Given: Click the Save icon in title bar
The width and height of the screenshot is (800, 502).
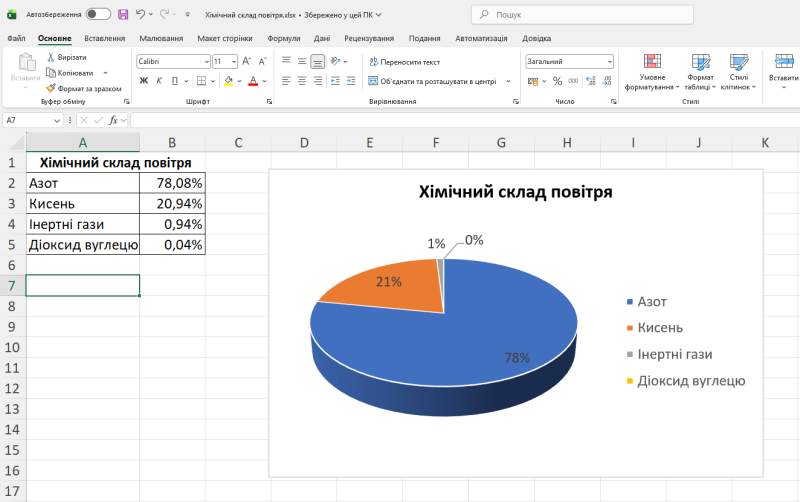Looking at the screenshot, I should pos(122,15).
